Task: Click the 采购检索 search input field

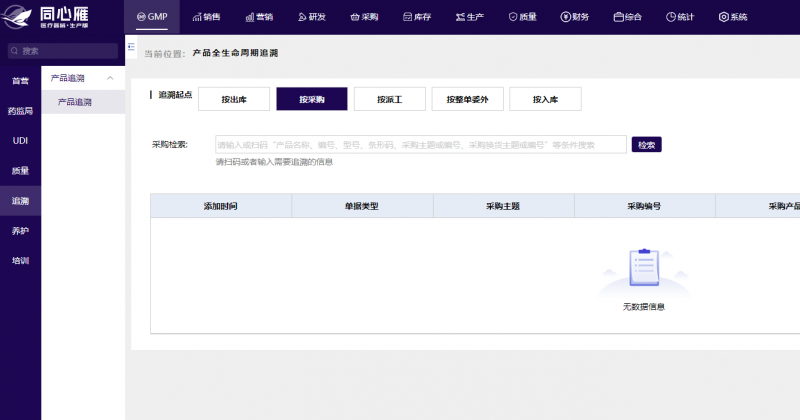Action: 421,144
